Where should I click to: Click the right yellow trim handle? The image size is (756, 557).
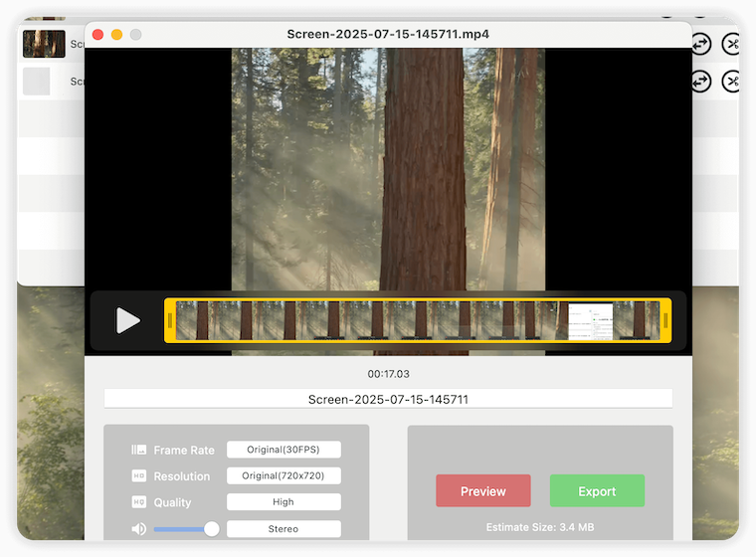[x=665, y=320]
